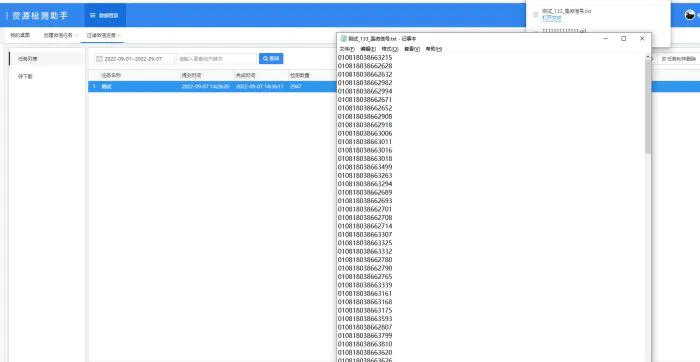Click the line 010818038662632 in Notepad
The height and width of the screenshot is (362, 700).
365,74
